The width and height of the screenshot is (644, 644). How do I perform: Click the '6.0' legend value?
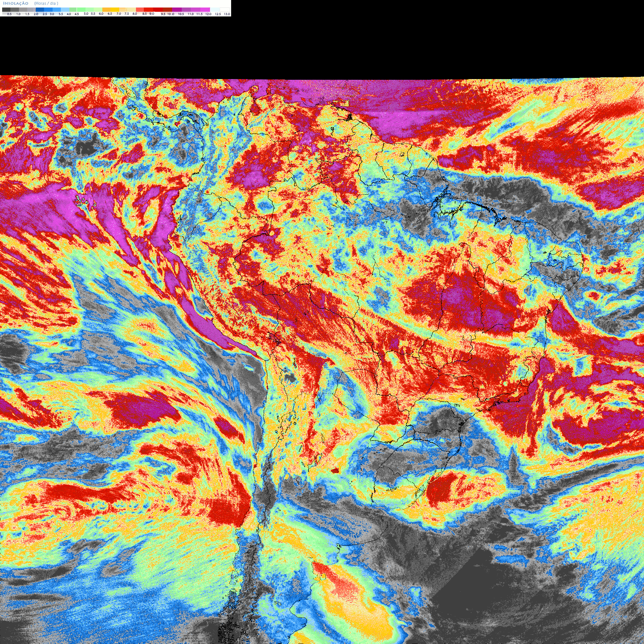point(101,14)
